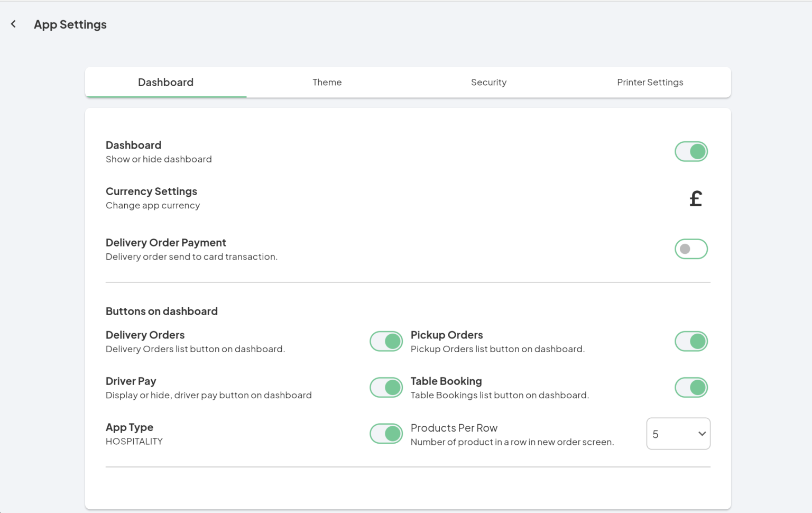Click the Buttons on dashboard section header
This screenshot has height=513, width=812.
pos(161,311)
